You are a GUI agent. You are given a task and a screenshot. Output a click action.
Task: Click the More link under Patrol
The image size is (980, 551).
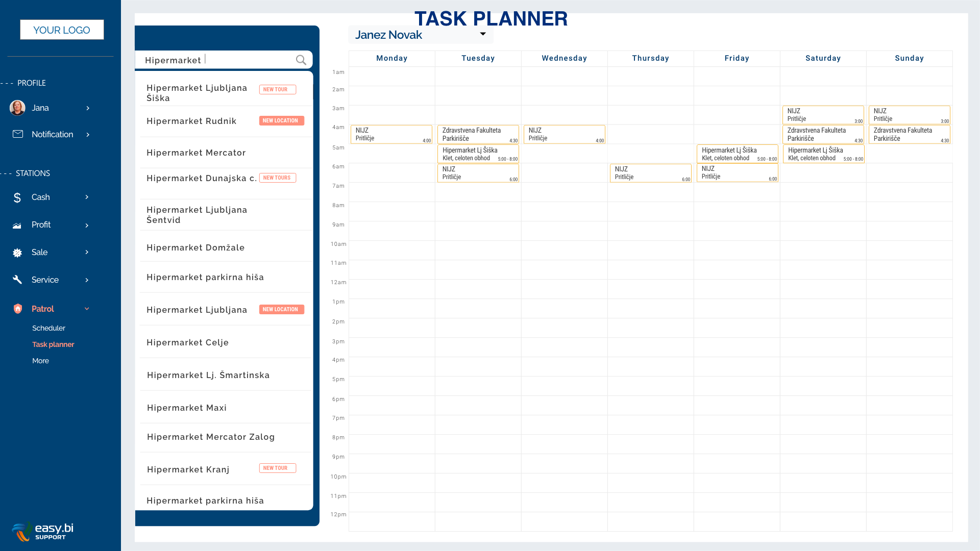(40, 361)
